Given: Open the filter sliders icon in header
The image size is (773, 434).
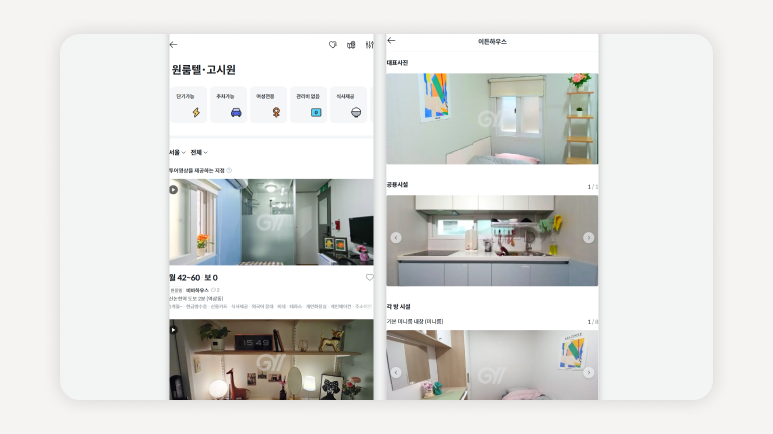Looking at the screenshot, I should [x=369, y=45].
